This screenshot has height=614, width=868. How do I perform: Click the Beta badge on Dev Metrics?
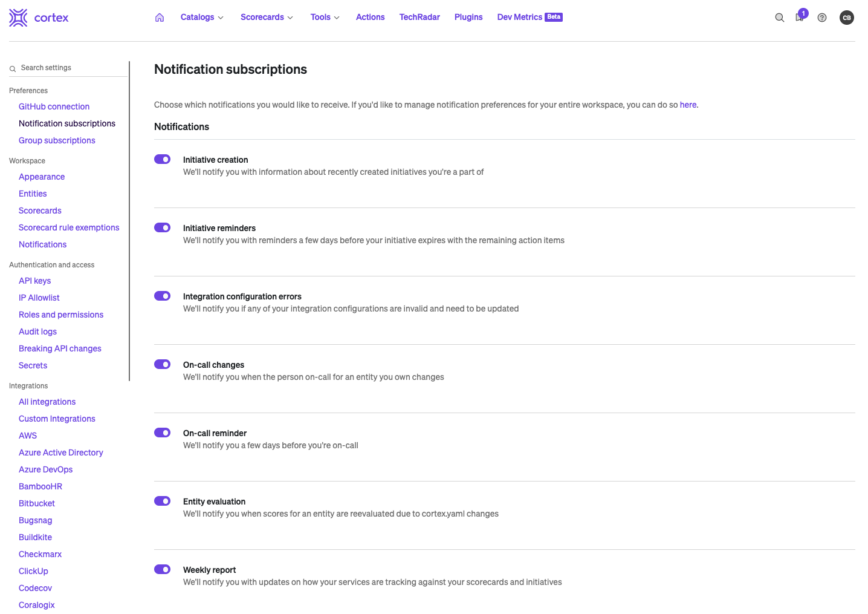pos(554,17)
